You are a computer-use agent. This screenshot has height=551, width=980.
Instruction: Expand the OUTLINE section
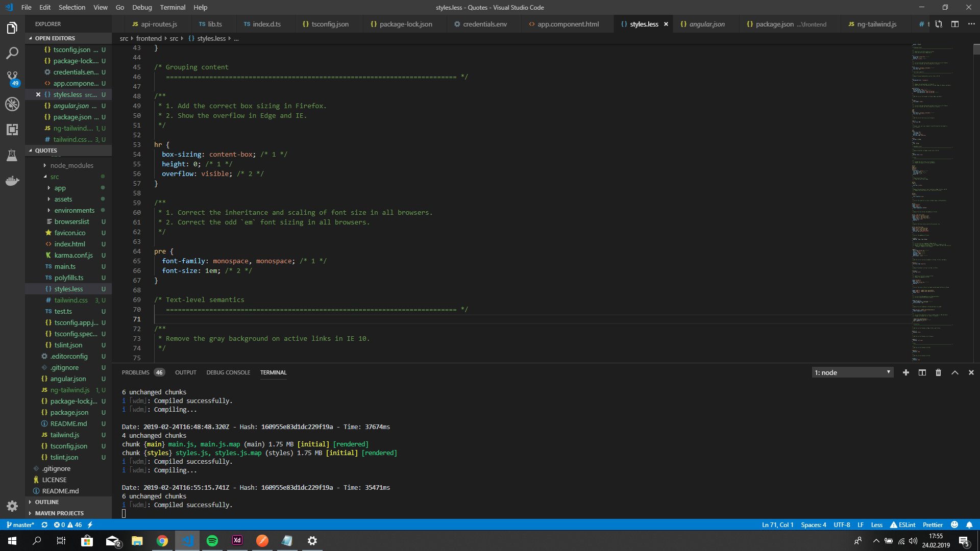pyautogui.click(x=47, y=502)
